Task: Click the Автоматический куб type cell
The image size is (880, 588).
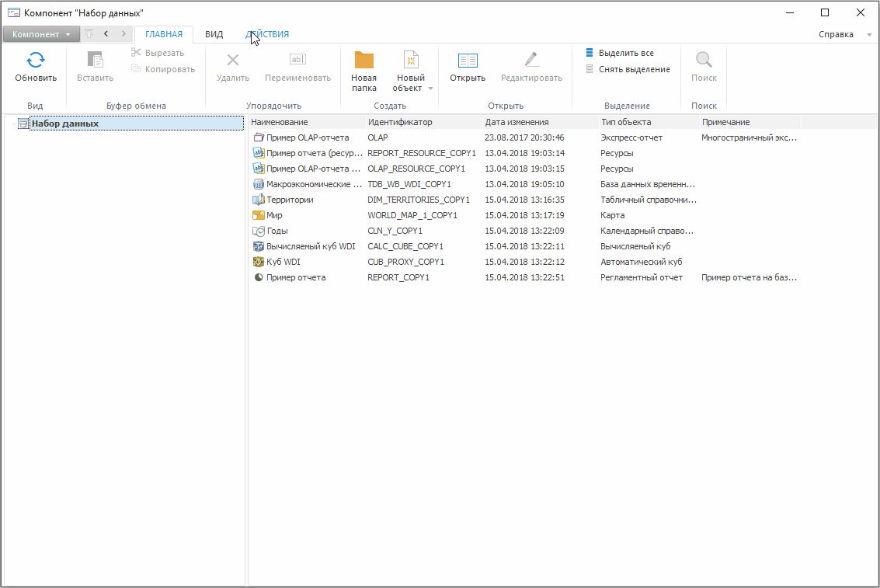Action: 642,262
